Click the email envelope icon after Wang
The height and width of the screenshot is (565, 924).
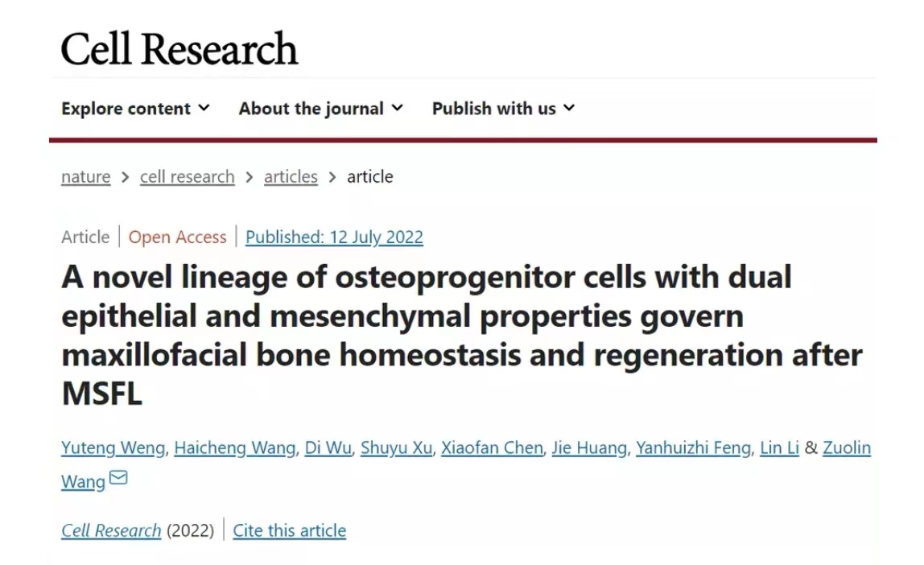(x=118, y=479)
